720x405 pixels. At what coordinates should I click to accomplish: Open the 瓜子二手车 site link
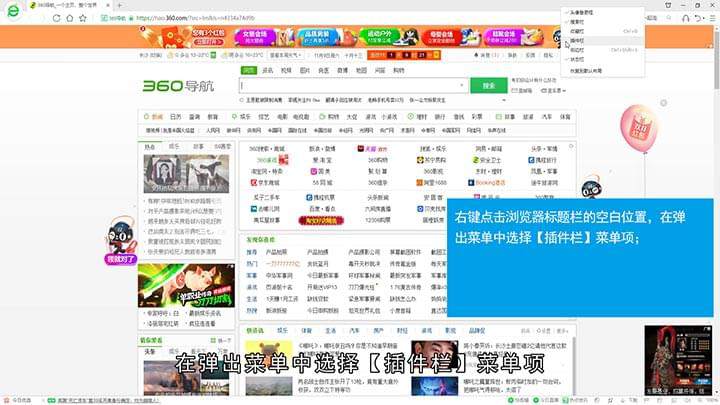coord(266,197)
